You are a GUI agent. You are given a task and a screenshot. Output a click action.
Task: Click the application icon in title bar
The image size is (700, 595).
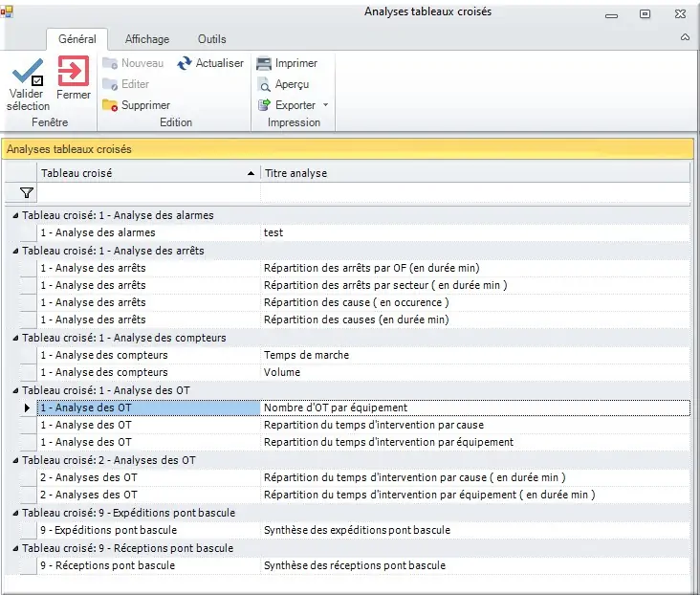coord(7,11)
